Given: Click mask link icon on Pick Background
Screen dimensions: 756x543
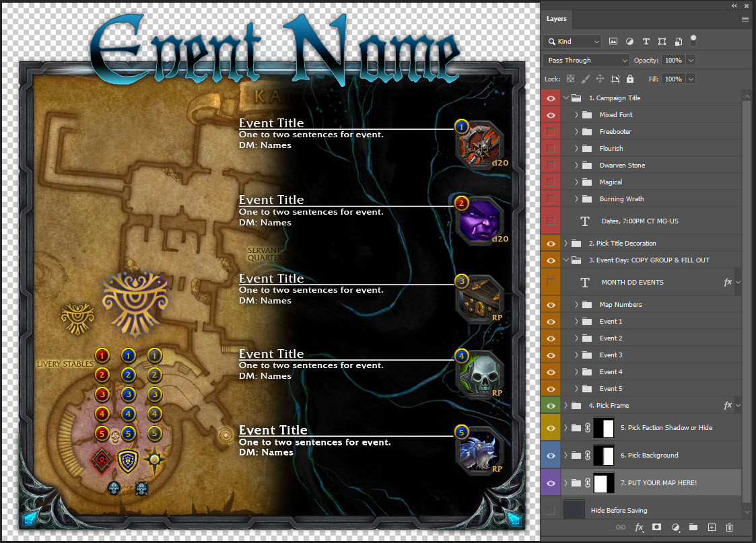Looking at the screenshot, I should pyautogui.click(x=588, y=456).
